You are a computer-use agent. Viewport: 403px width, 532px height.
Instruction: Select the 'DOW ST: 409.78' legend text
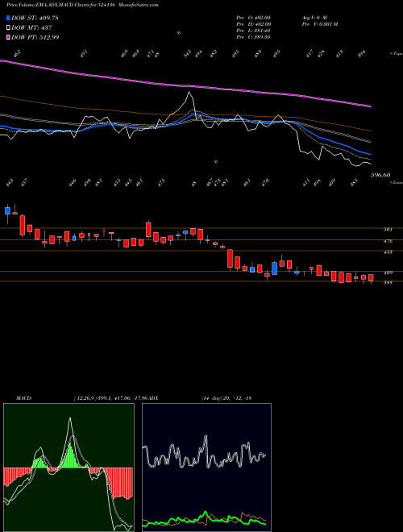click(35, 19)
